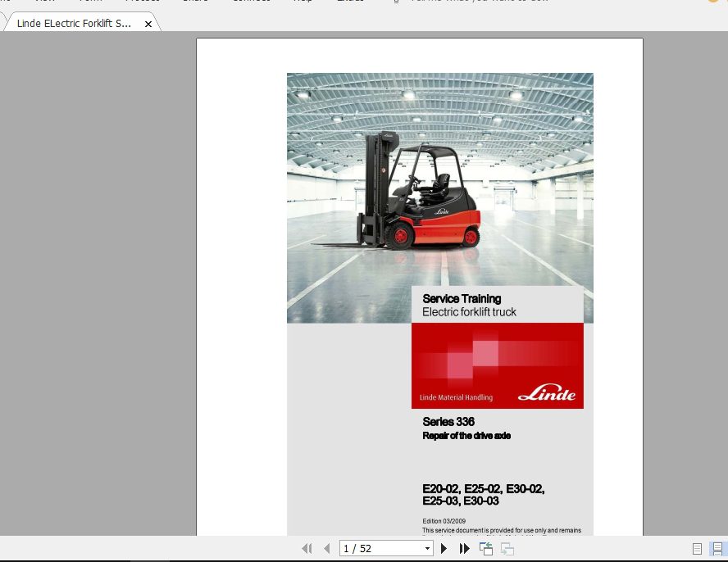Click the 'E25-03, E30-03' model line
The height and width of the screenshot is (562, 728).
pyautogui.click(x=461, y=501)
